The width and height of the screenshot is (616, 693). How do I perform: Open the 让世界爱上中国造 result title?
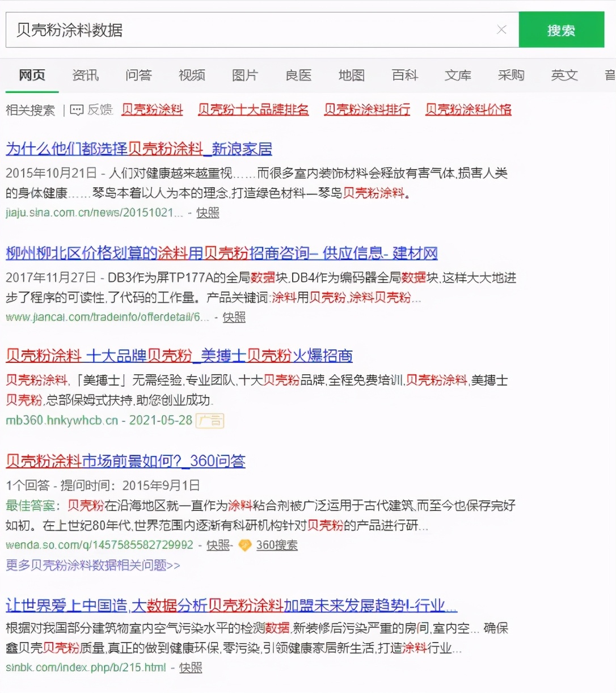(x=231, y=606)
